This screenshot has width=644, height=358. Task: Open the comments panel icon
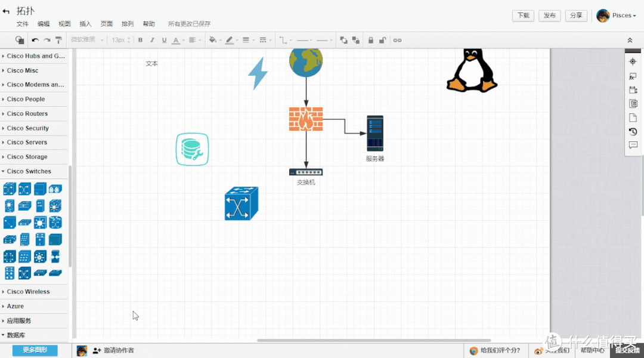tap(633, 145)
